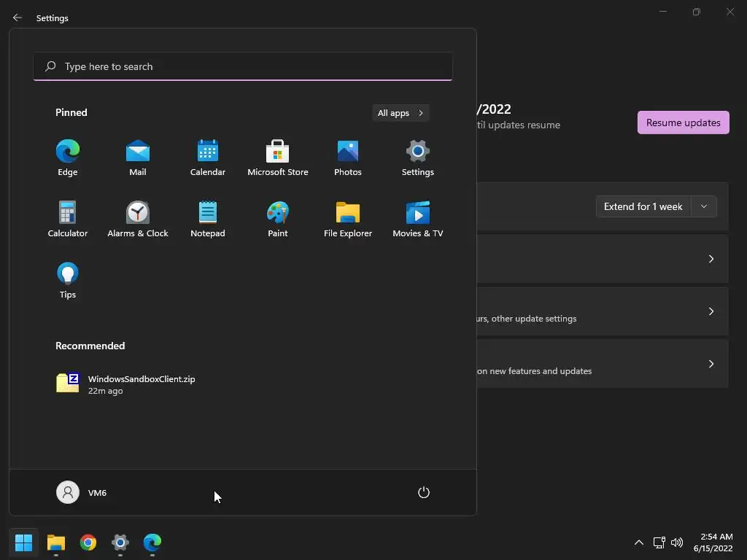Open Microsoft Edge from the taskbar
The width and height of the screenshot is (747, 560).
[152, 542]
